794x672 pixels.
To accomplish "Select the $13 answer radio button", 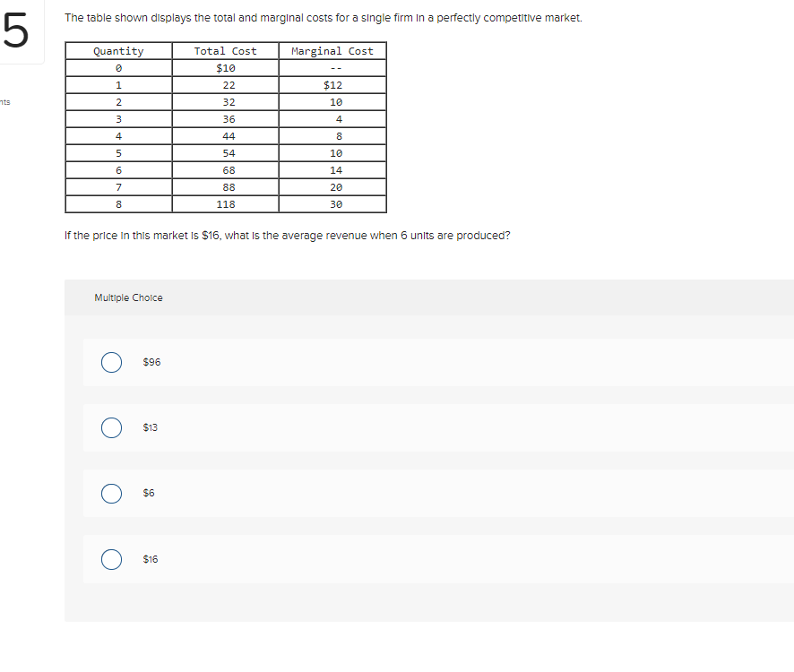I will coord(111,427).
